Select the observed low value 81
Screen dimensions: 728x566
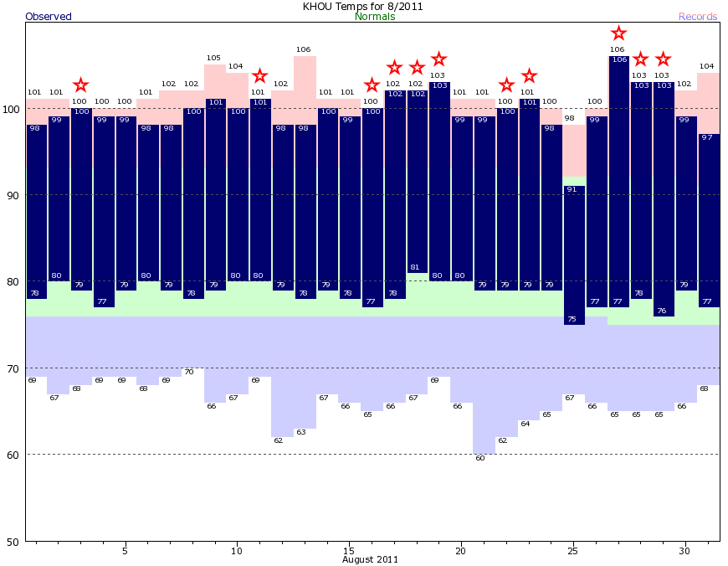414,267
